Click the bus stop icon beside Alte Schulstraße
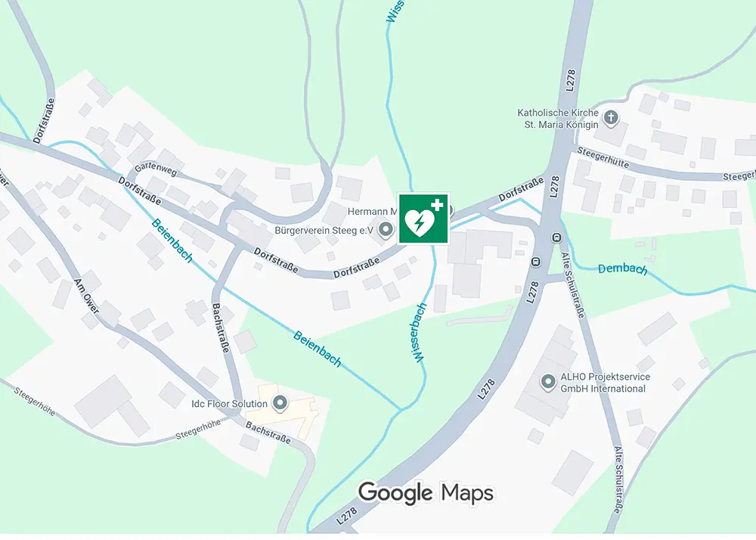 click(x=557, y=237)
